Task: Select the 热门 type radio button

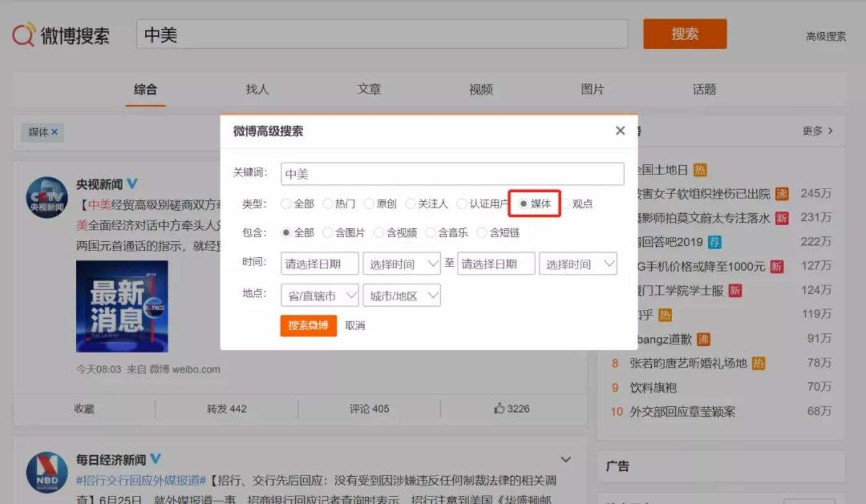Action: [x=327, y=203]
